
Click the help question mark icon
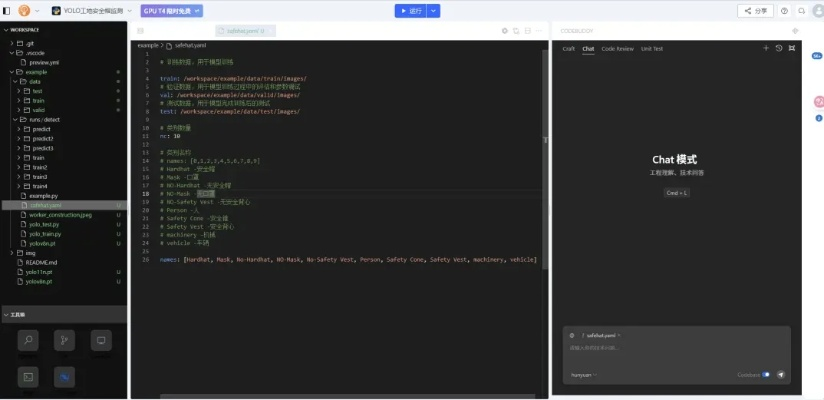coord(784,11)
